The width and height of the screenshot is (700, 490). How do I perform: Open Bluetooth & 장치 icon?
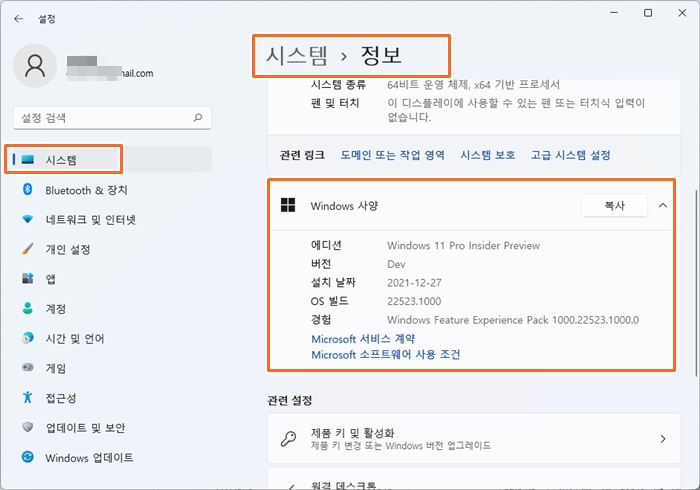coord(28,189)
